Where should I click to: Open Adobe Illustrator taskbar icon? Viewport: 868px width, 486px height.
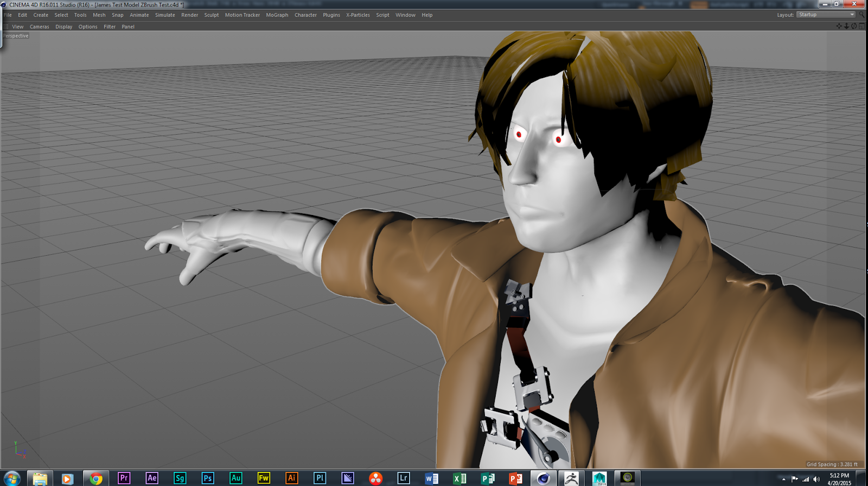pyautogui.click(x=292, y=478)
